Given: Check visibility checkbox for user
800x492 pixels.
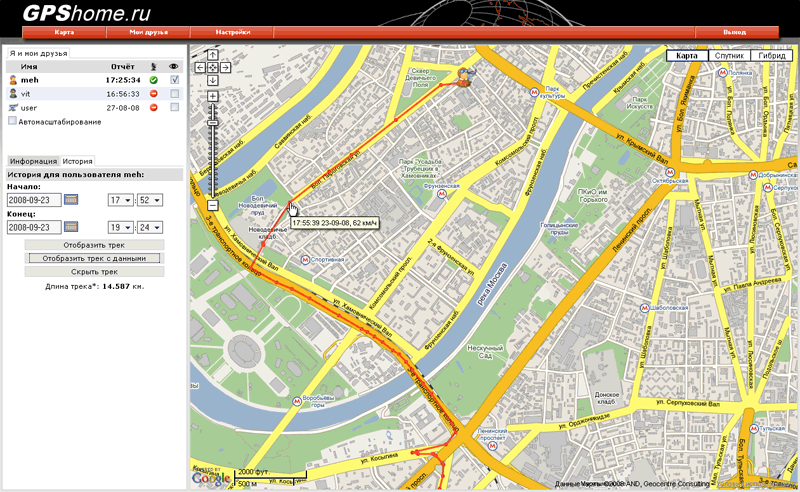Looking at the screenshot, I should pos(175,107).
